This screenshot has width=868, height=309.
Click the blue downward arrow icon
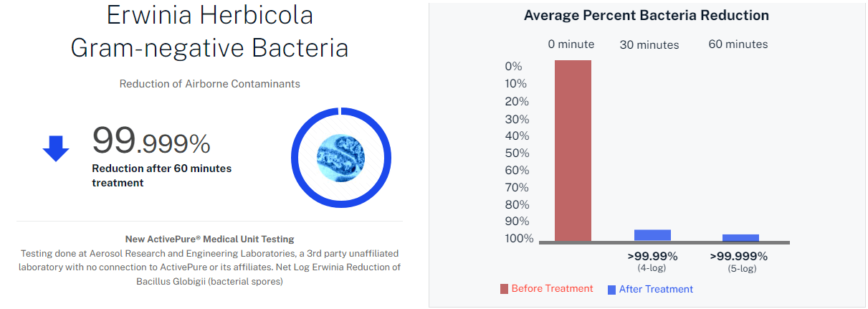[56, 148]
